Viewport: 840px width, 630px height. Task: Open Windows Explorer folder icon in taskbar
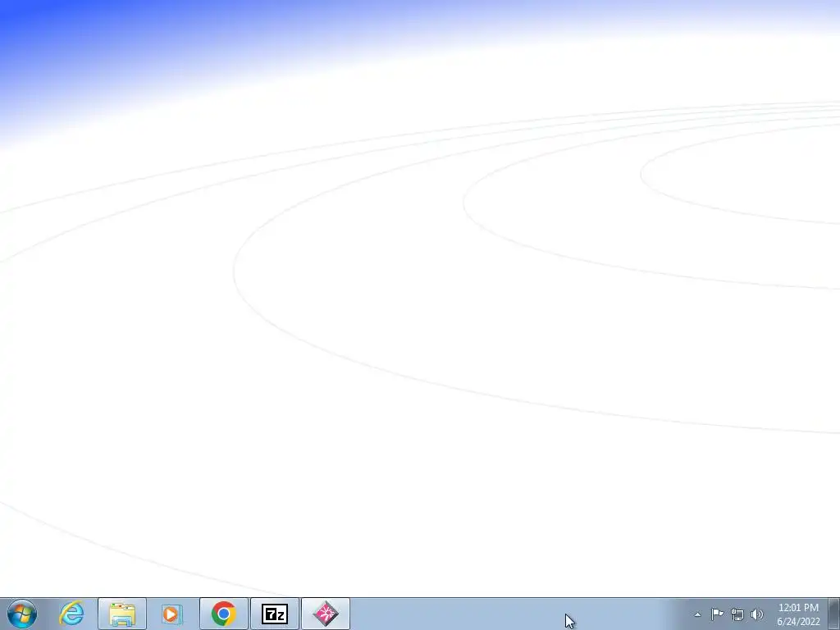pyautogui.click(x=122, y=614)
